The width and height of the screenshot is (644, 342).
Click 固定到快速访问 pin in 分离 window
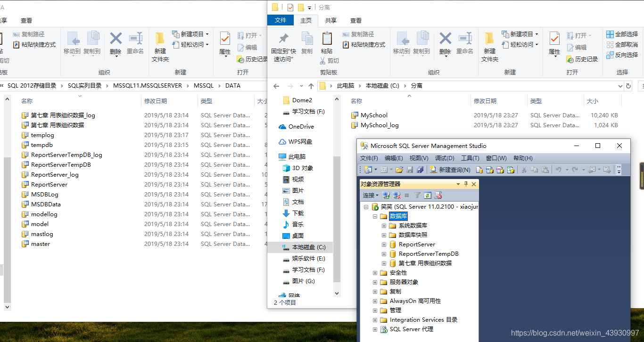pyautogui.click(x=283, y=48)
